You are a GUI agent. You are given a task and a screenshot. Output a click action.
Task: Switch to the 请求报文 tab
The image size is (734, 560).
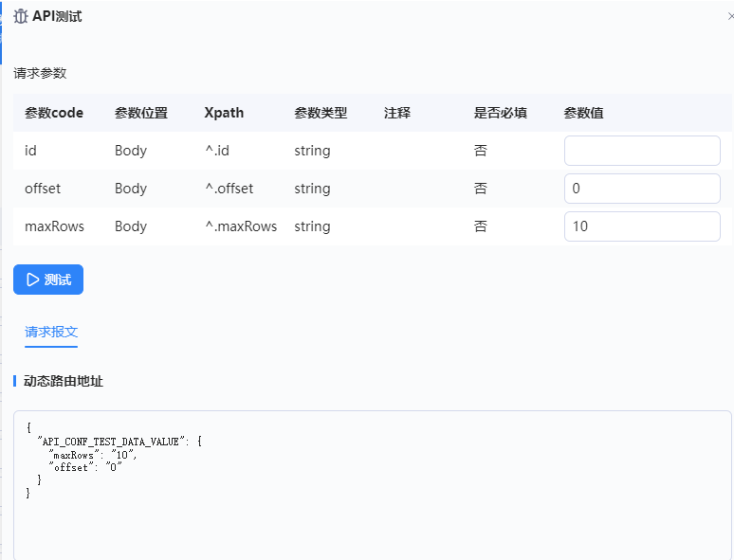pos(51,332)
